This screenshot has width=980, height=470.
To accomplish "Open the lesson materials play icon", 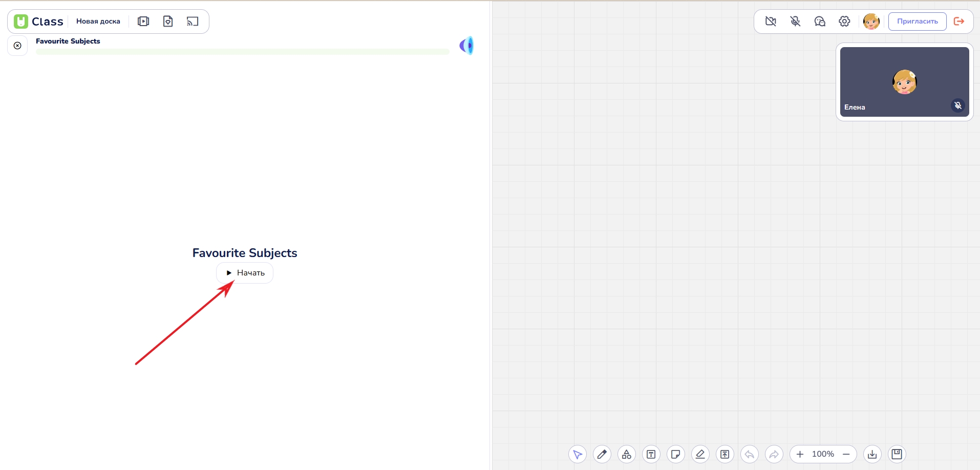I will pyautogui.click(x=143, y=22).
